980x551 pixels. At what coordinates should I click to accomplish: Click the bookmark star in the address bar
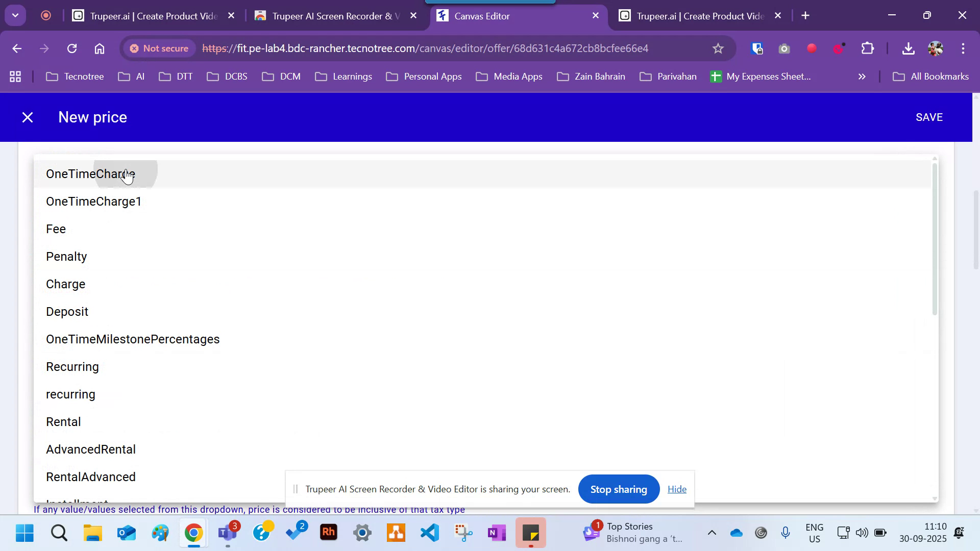coord(718,48)
